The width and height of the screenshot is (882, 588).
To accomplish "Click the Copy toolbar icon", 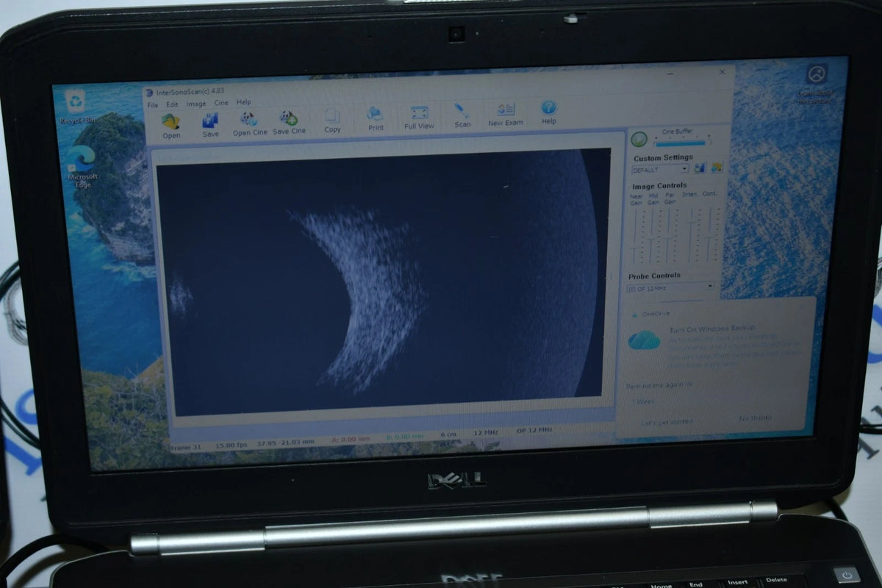I will click(x=332, y=121).
